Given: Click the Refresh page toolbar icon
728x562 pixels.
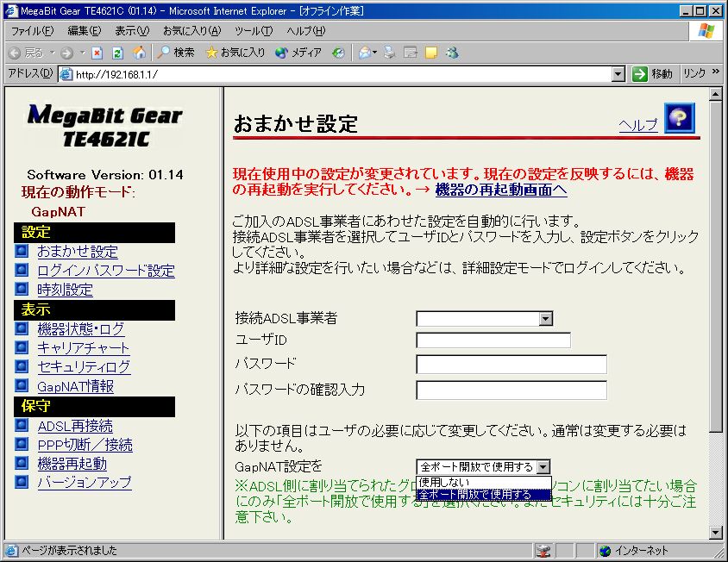Looking at the screenshot, I should coord(118,53).
